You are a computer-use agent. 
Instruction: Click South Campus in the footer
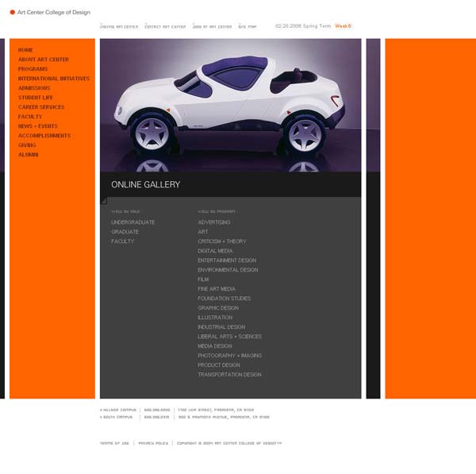coord(117,417)
